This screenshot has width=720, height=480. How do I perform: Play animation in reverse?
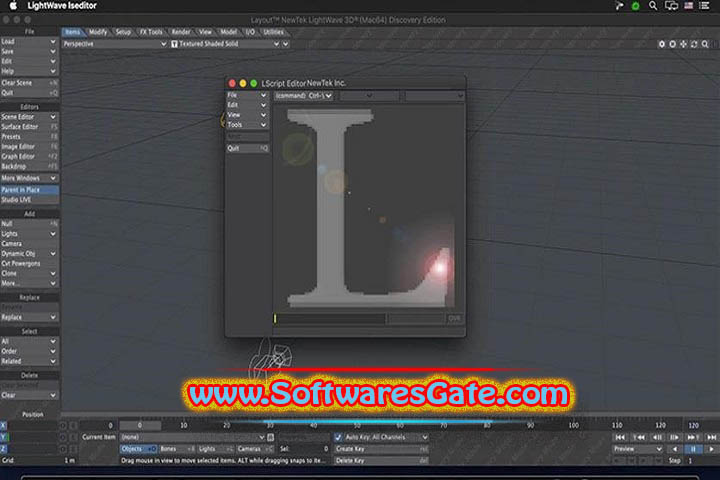pyautogui.click(x=675, y=449)
